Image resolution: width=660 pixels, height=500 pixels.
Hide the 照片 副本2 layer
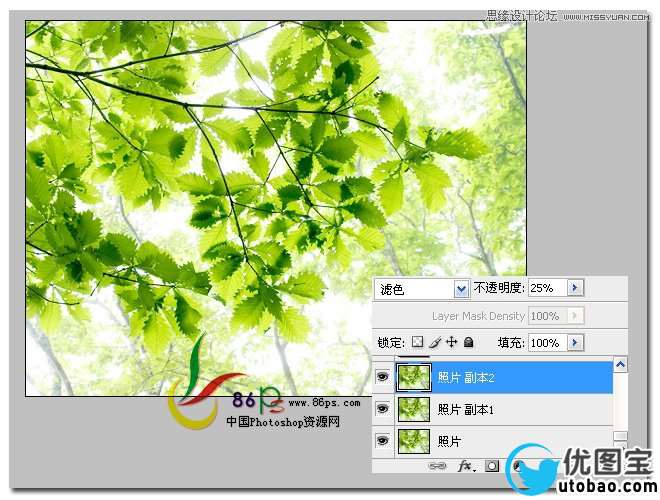click(383, 376)
